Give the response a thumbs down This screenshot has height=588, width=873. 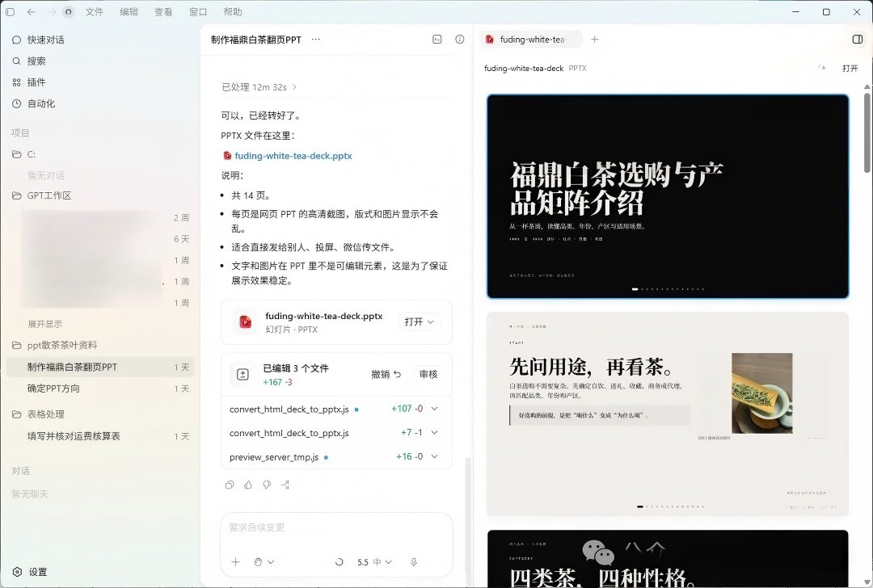(x=267, y=485)
